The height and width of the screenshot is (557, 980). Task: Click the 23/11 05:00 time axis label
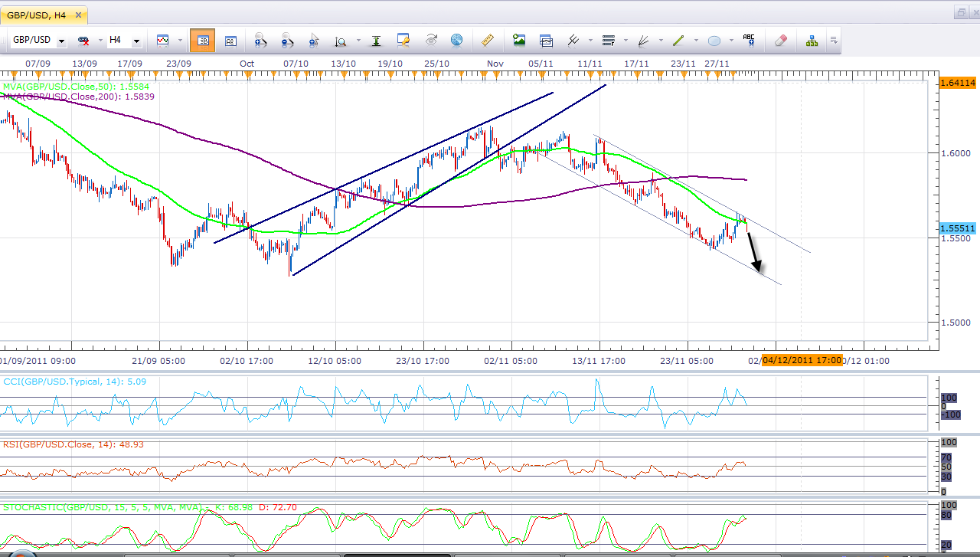coord(686,360)
